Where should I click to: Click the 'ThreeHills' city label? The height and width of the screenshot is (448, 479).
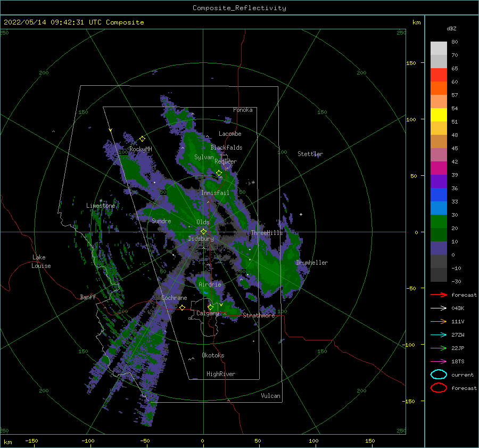click(x=267, y=233)
